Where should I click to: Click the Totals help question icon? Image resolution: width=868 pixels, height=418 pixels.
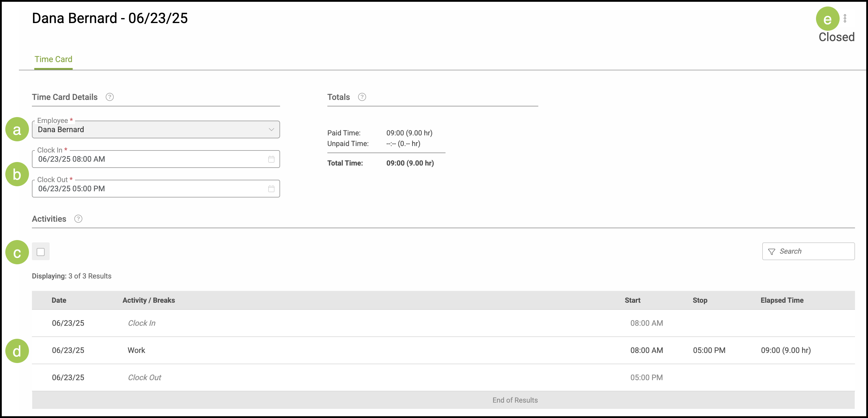point(362,97)
